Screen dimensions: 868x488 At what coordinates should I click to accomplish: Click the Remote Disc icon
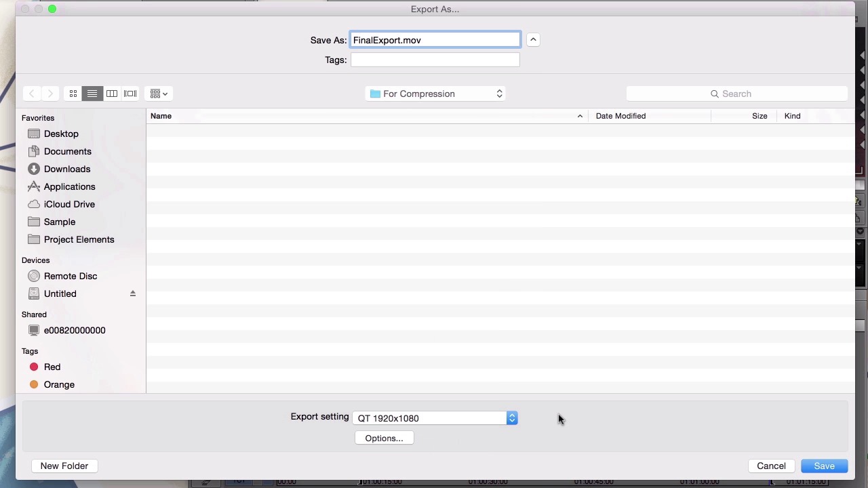[x=34, y=276]
